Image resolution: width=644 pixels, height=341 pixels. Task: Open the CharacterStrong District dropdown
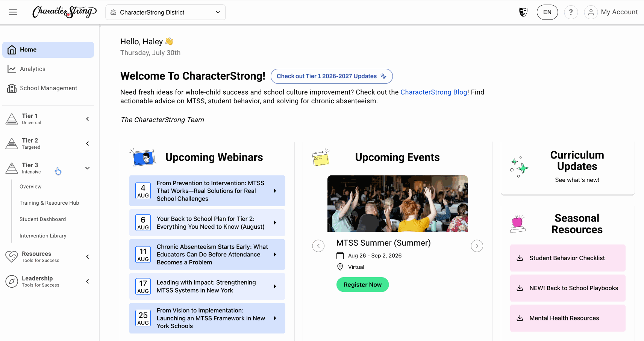pyautogui.click(x=165, y=12)
